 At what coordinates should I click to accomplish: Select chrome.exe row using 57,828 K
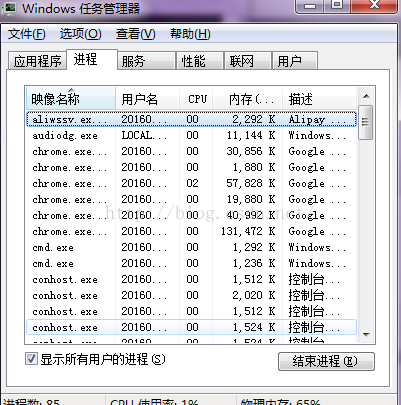point(191,183)
